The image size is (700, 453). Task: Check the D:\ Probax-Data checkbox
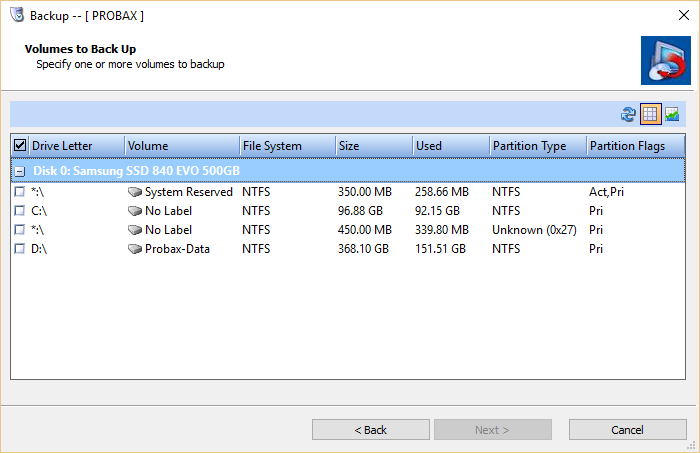pyautogui.click(x=20, y=249)
